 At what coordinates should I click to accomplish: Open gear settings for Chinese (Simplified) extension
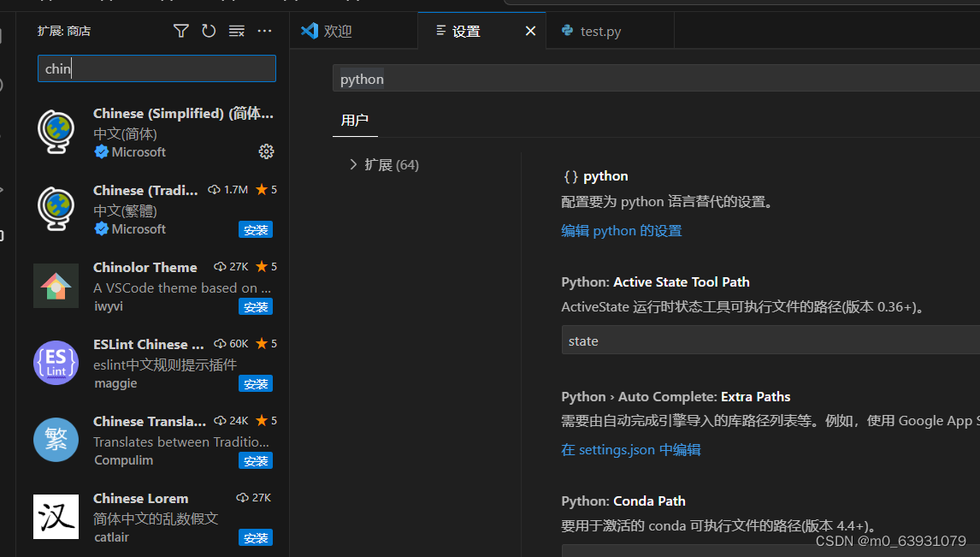(x=266, y=151)
